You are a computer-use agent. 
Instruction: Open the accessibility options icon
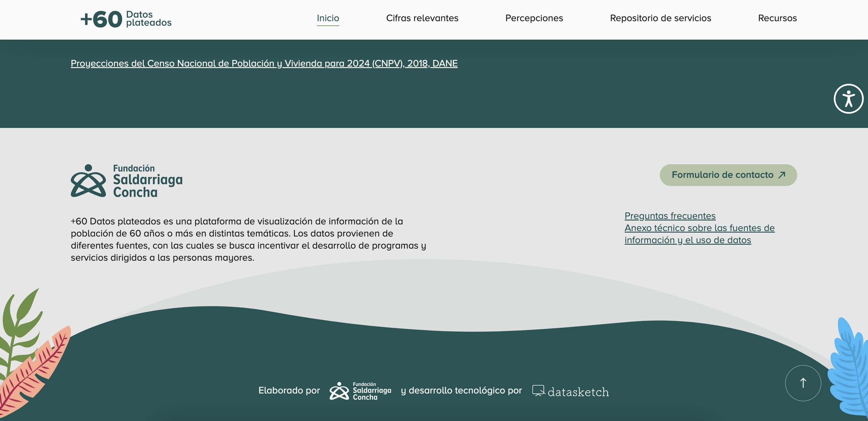coord(848,99)
